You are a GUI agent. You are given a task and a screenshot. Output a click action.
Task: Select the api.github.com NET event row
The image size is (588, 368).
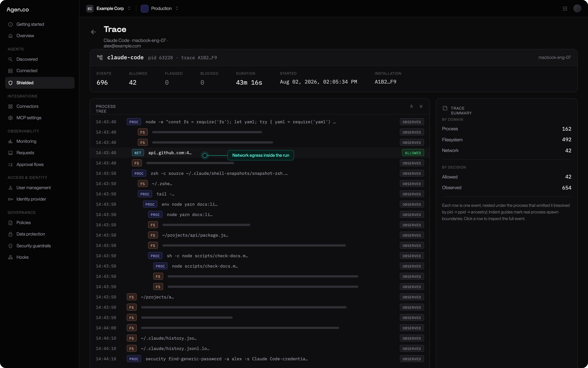pos(260,153)
